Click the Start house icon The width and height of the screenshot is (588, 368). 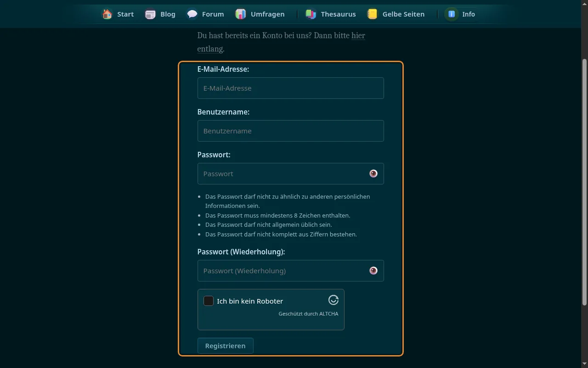pyautogui.click(x=107, y=14)
